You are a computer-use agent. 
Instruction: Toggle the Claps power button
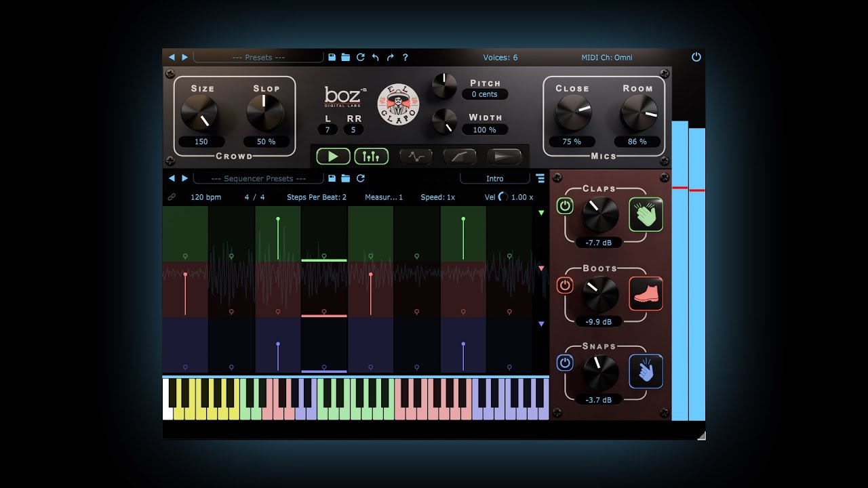565,206
